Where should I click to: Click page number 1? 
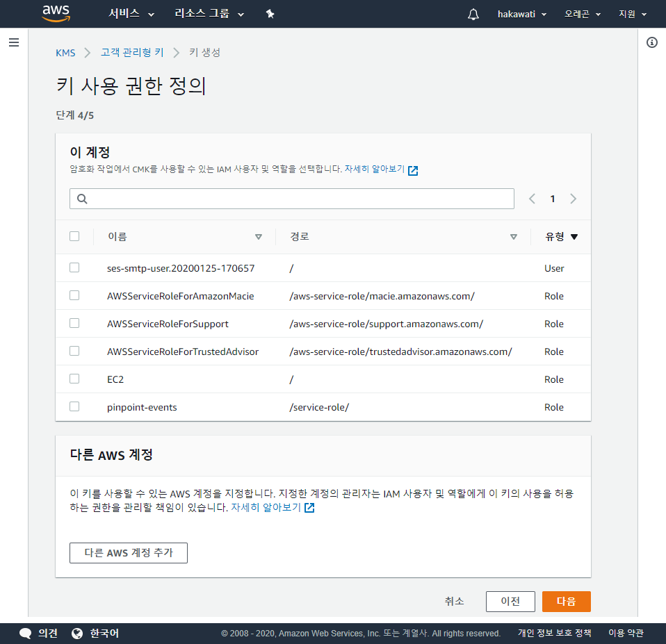point(553,199)
